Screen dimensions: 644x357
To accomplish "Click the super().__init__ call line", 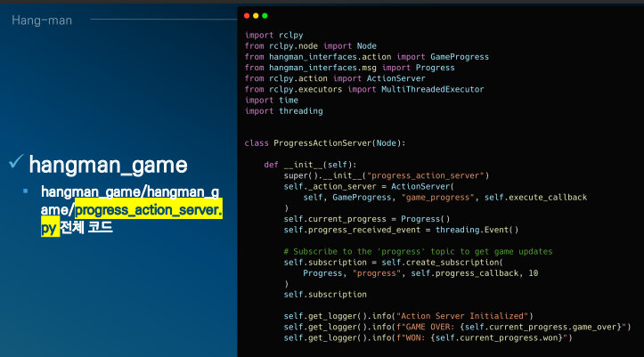I will [386, 175].
